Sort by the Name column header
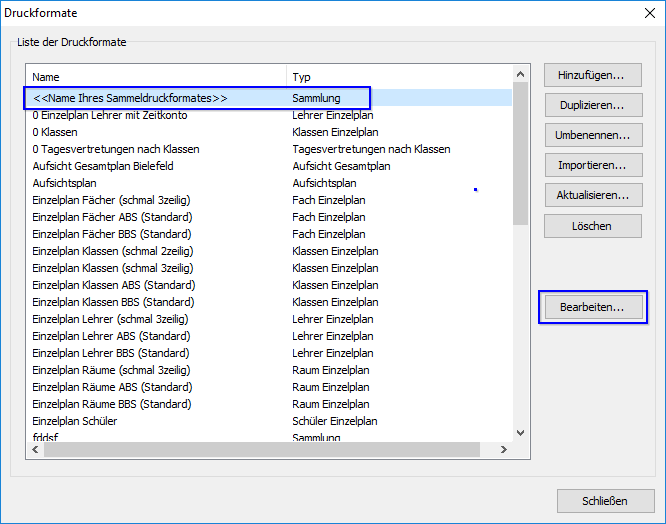The image size is (666, 524). (x=156, y=77)
